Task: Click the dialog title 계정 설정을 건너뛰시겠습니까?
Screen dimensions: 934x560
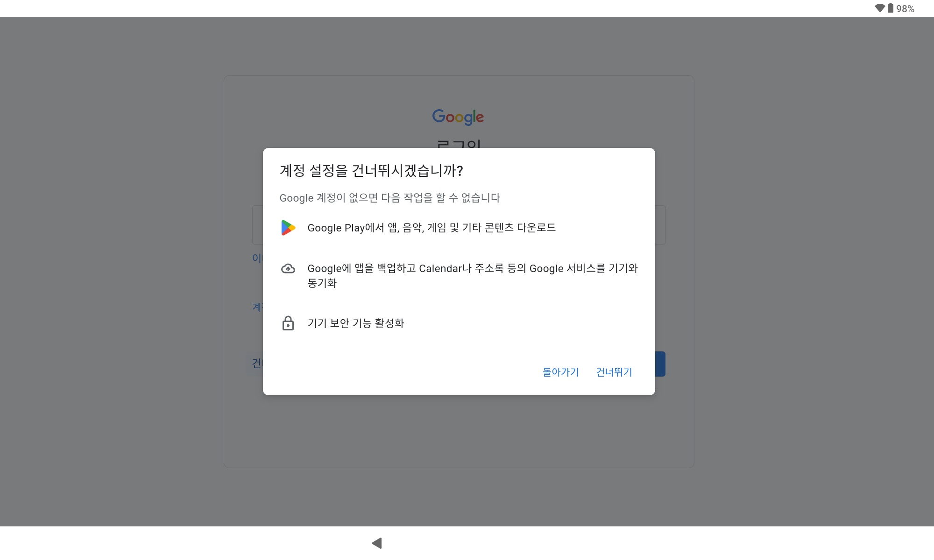Action: (371, 171)
